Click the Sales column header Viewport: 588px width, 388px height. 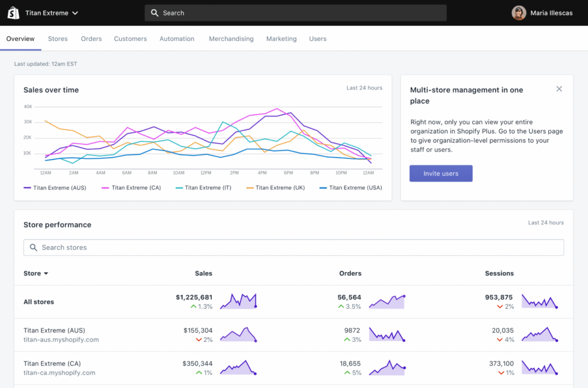[x=203, y=273]
